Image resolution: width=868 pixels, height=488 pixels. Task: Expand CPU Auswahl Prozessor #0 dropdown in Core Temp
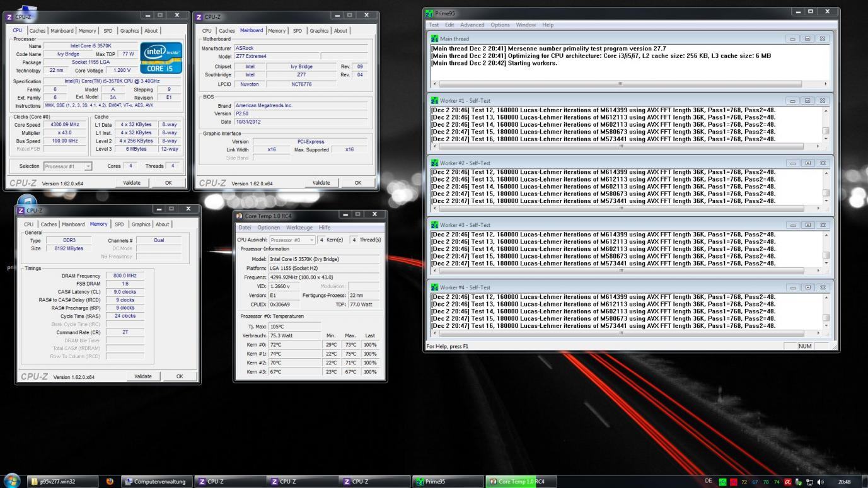[292, 240]
